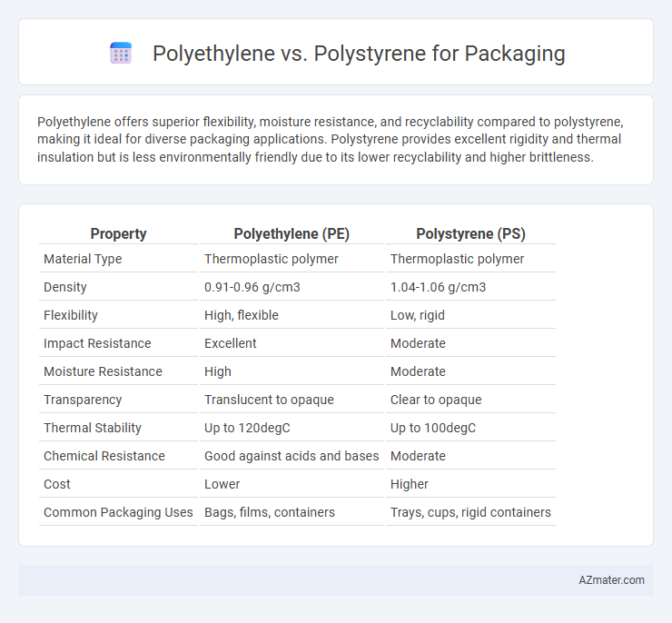This screenshot has width=672, height=623.
Task: Click the Cost row label
Action: coord(57,484)
